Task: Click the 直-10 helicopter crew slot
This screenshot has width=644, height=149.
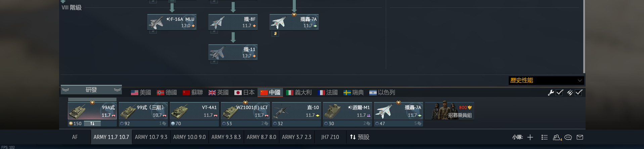Action: click(296, 114)
